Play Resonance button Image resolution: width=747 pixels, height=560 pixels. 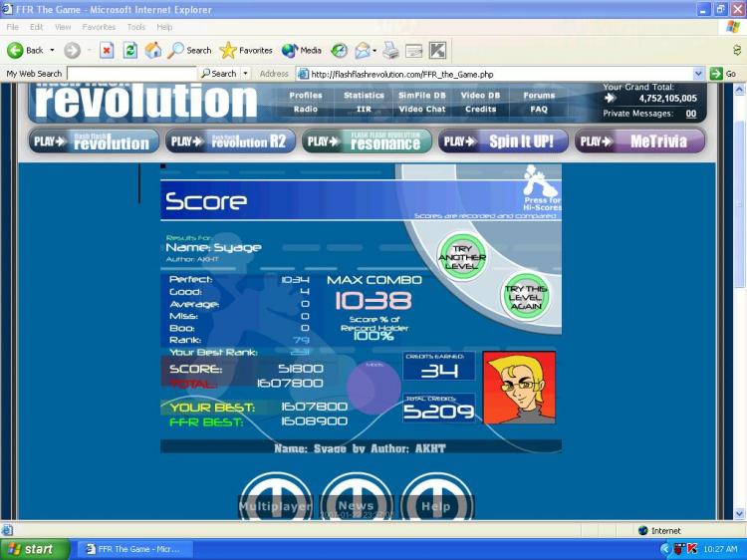[x=367, y=141]
